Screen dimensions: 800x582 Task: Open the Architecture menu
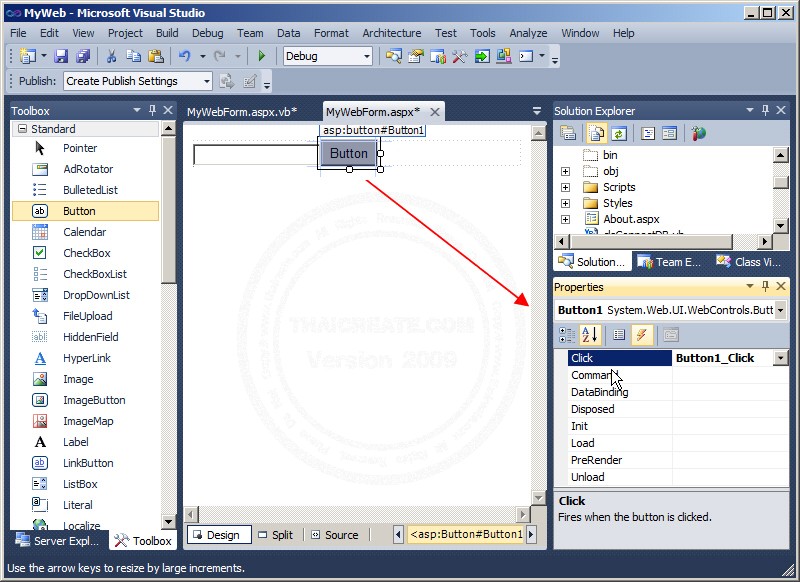click(x=392, y=33)
